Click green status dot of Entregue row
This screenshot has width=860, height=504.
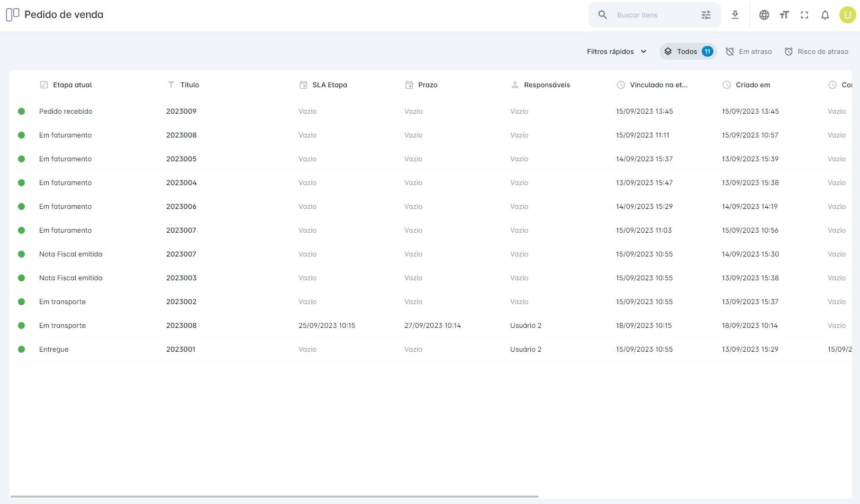pyautogui.click(x=22, y=349)
